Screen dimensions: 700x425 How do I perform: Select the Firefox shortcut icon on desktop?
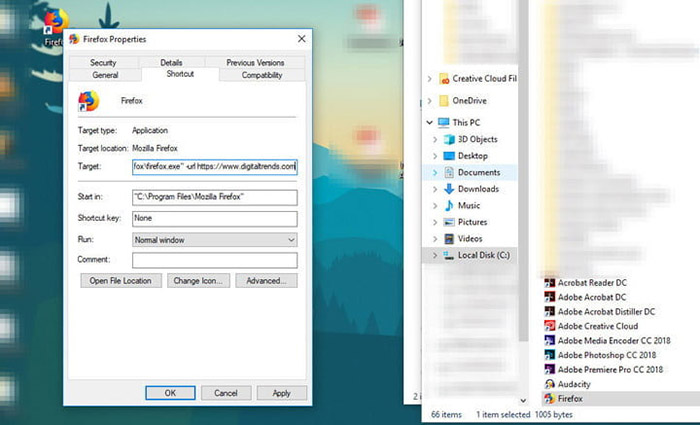(55, 22)
